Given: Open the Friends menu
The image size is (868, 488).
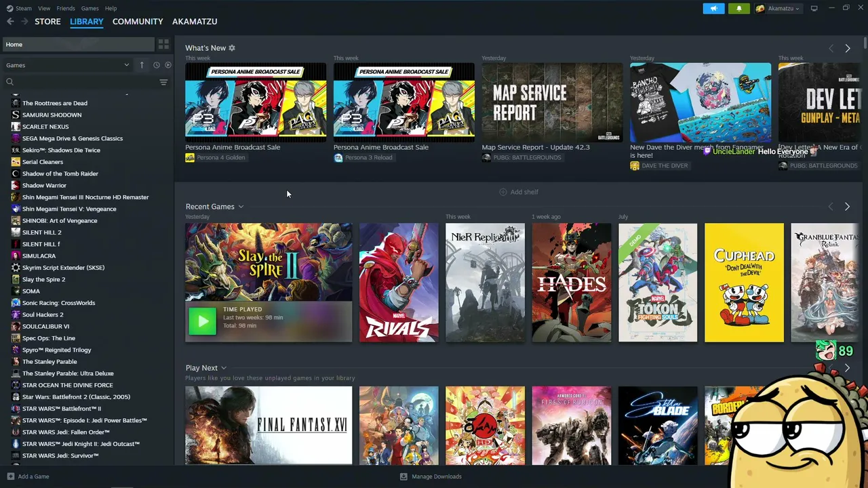Looking at the screenshot, I should tap(66, 8).
